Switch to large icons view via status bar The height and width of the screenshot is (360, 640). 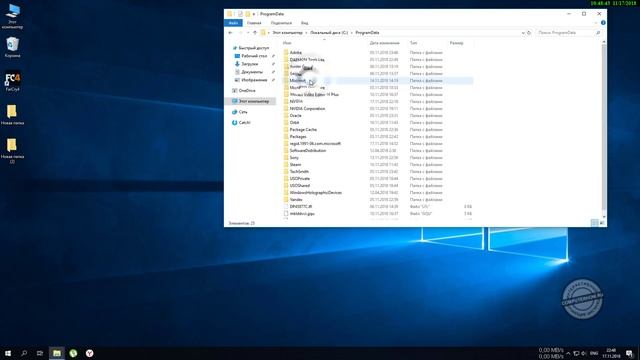click(x=602, y=223)
